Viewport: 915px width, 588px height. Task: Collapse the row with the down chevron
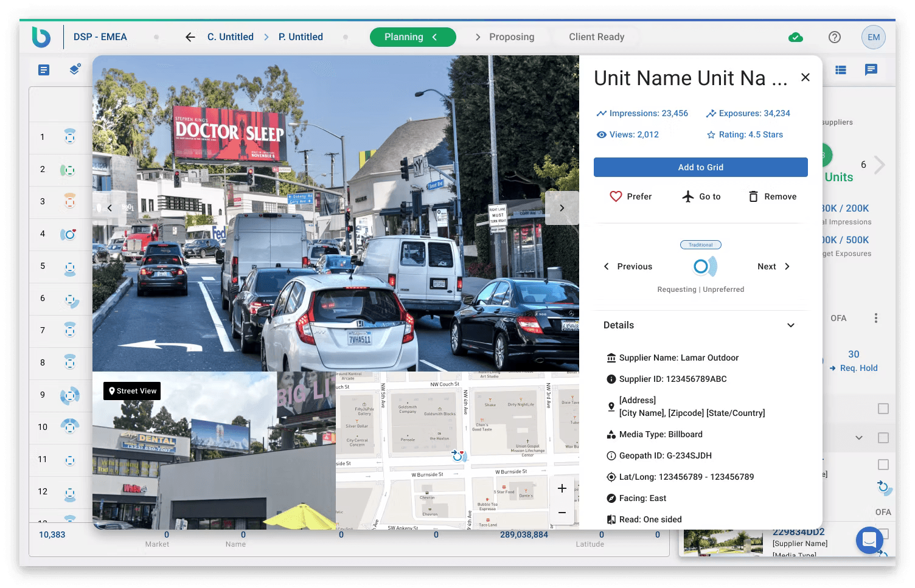(x=859, y=438)
